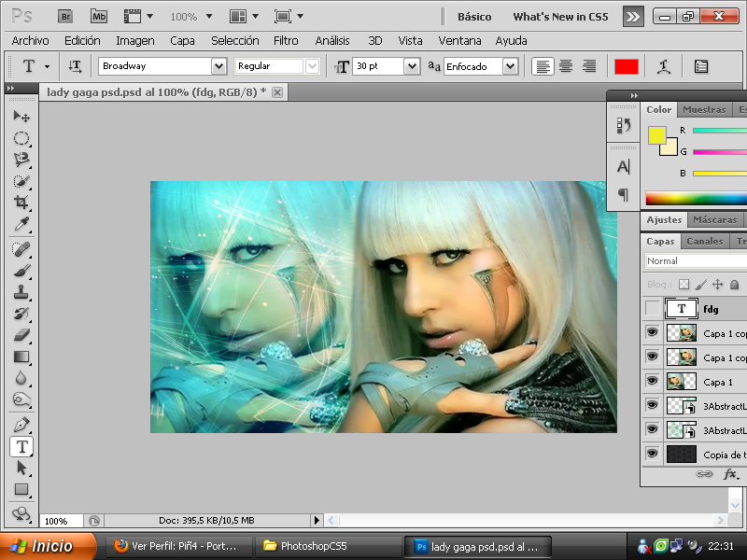
Task: Switch to the Canales tab
Action: pos(705,242)
